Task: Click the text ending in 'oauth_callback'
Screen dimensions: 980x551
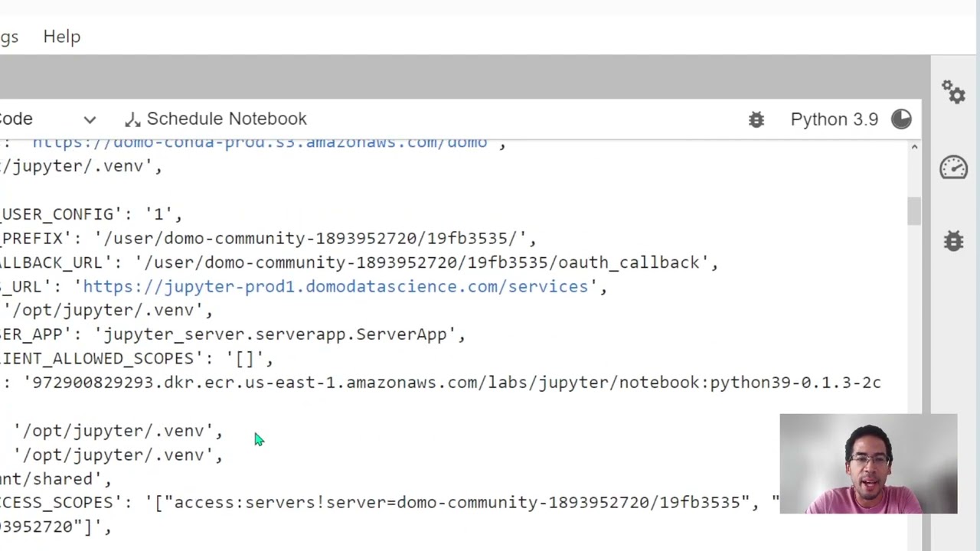Action: click(x=421, y=262)
